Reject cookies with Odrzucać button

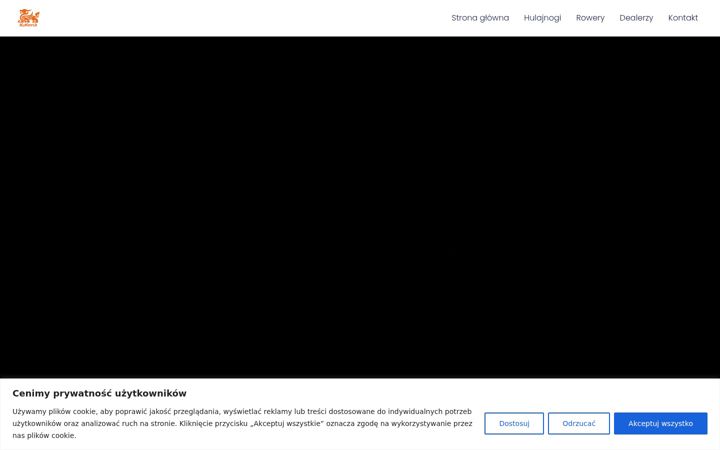(579, 423)
